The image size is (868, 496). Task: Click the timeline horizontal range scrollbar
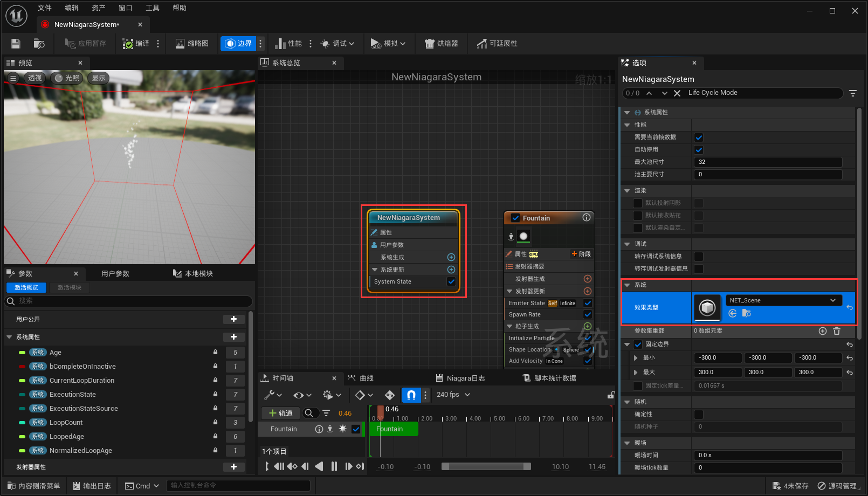click(486, 467)
